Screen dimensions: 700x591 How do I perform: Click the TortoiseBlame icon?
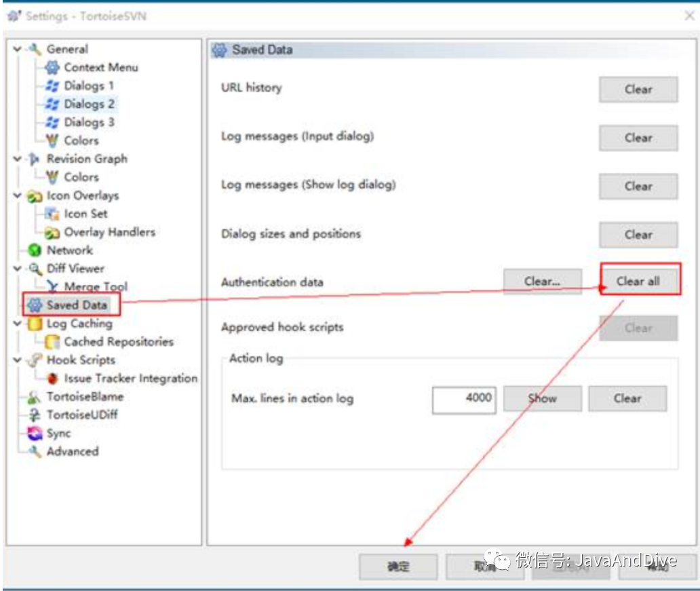click(35, 397)
